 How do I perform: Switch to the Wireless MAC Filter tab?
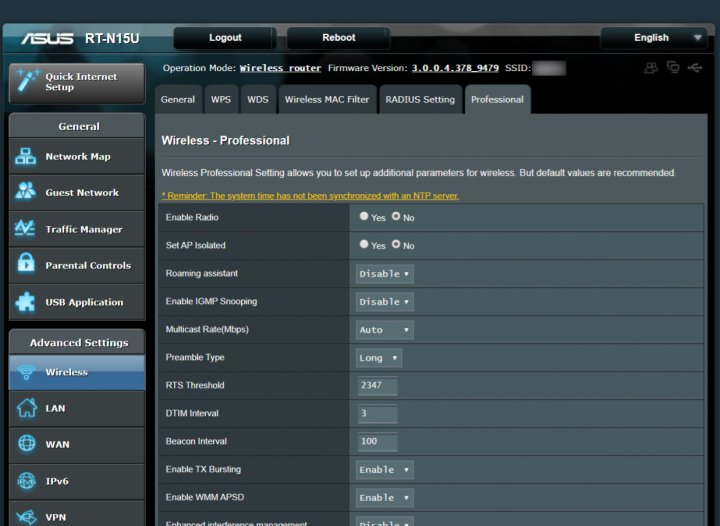click(327, 100)
